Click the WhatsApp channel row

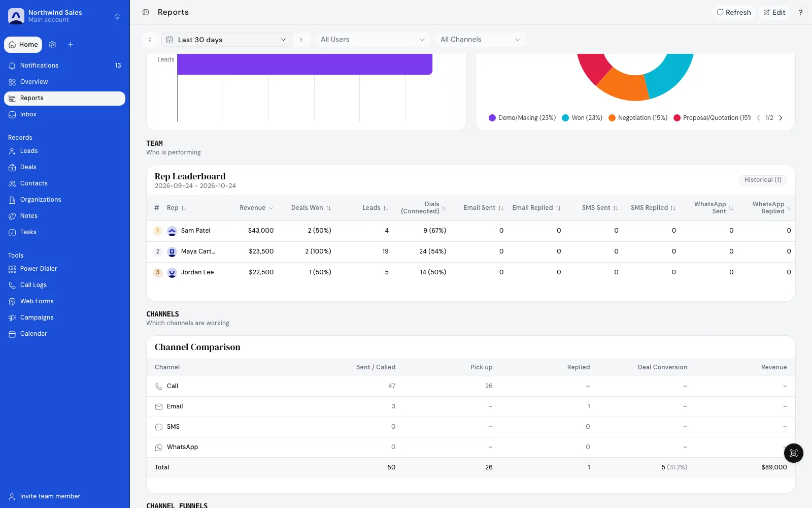coord(471,447)
